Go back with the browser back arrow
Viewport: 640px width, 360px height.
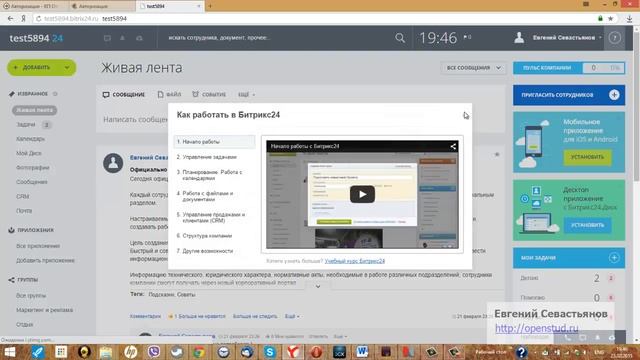(x=11, y=18)
